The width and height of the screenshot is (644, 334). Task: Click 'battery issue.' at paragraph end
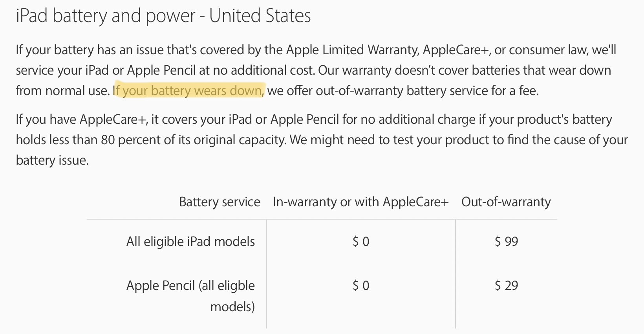pos(52,160)
